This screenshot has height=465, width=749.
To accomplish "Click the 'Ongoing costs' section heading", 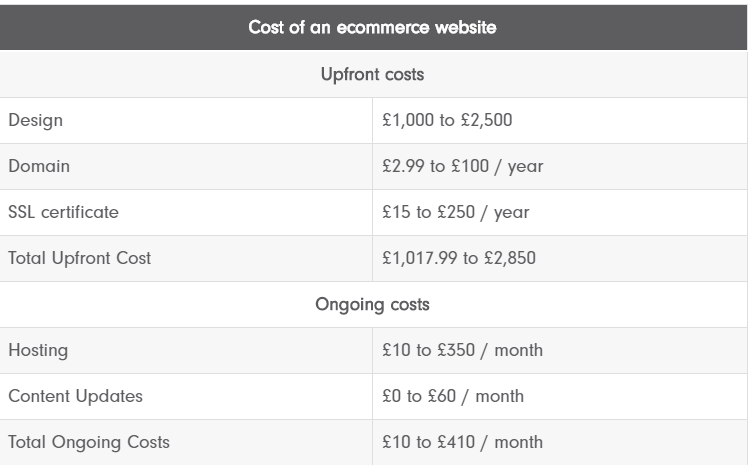I will coord(372,304).
